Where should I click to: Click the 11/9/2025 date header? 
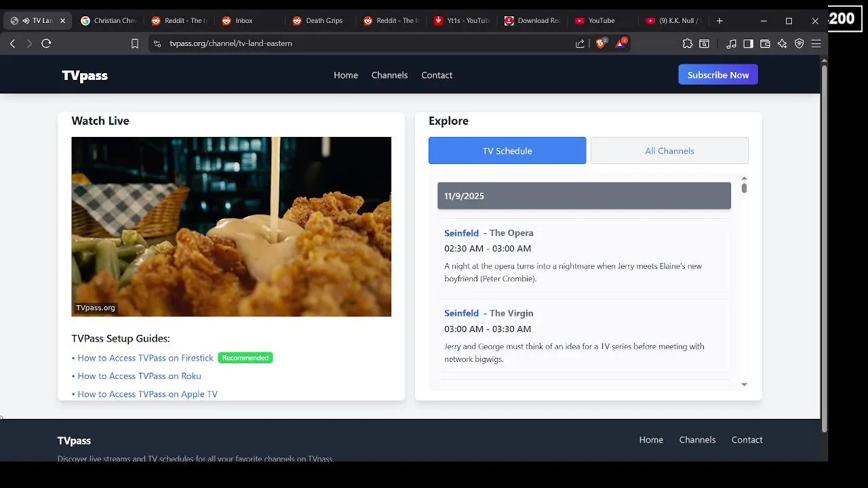point(584,196)
